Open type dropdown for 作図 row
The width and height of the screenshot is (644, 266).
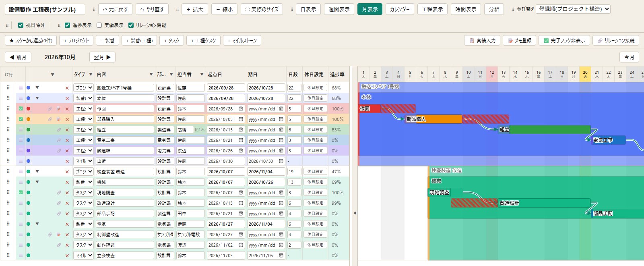tap(84, 109)
